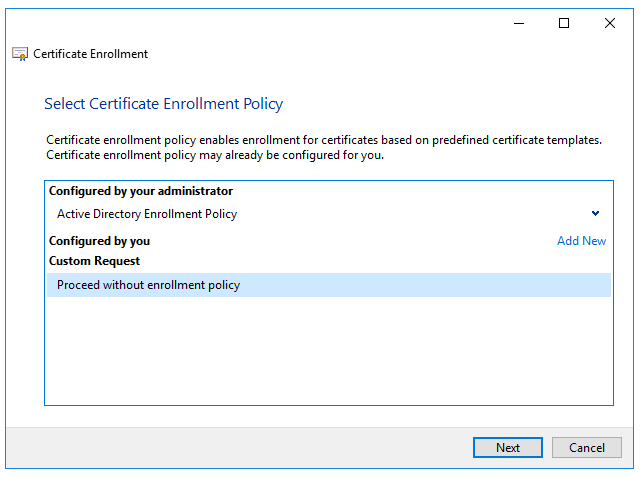Click the Certificate Enrollment wizard icon

click(x=19, y=54)
